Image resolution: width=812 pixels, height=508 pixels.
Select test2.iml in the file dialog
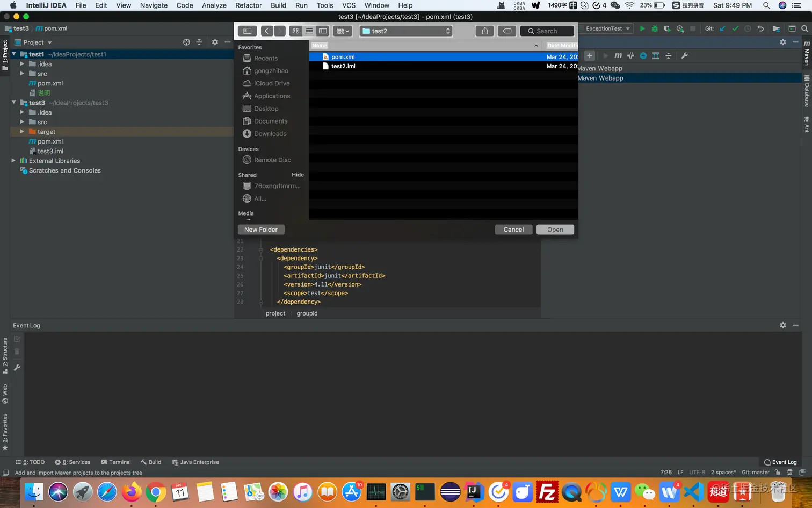click(444, 66)
